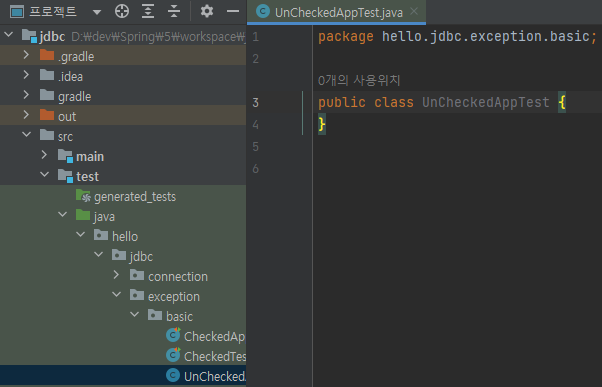
Task: Select the connection package icon
Action: tap(137, 275)
